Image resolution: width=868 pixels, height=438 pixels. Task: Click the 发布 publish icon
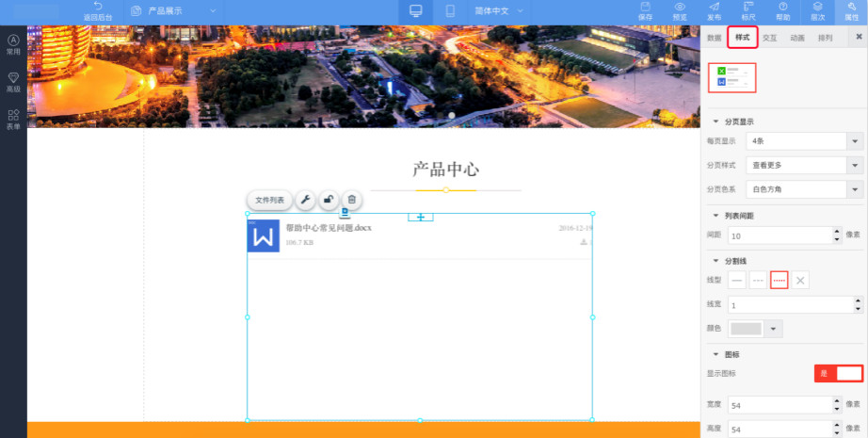[x=714, y=11]
